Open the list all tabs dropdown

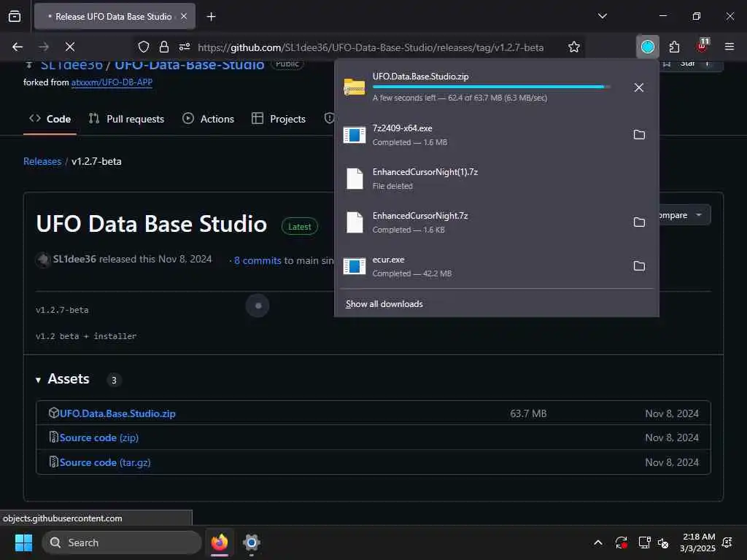602,16
